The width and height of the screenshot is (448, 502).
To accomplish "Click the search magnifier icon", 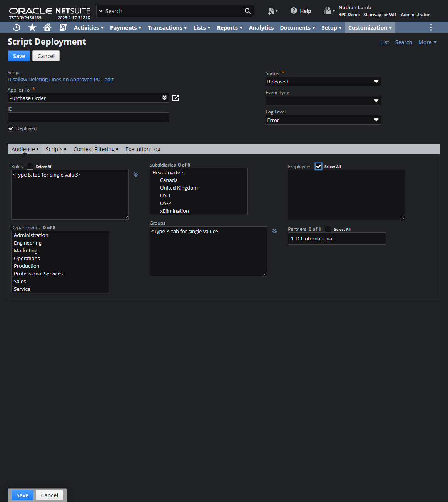I will point(247,11).
